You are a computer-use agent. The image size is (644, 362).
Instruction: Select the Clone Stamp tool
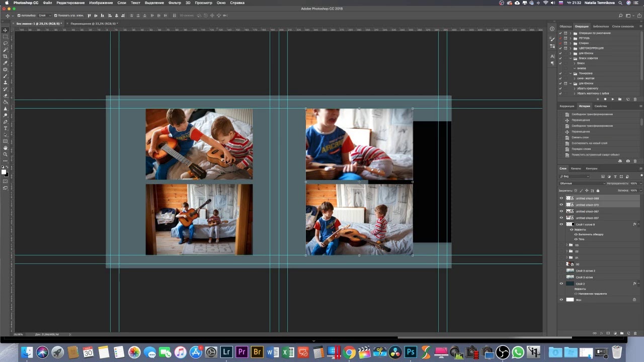[x=6, y=82]
